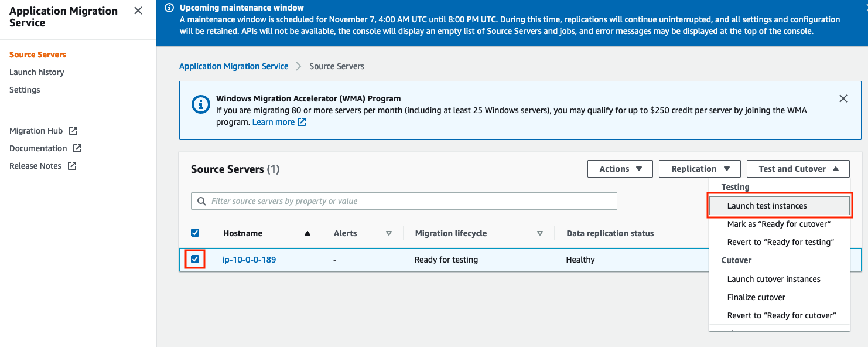
Task: Click the Testing section label in menu
Action: click(735, 187)
